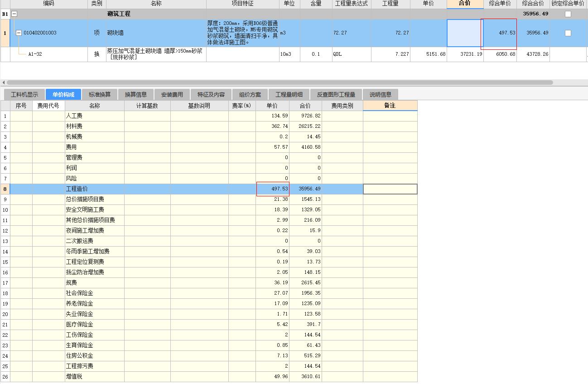The height and width of the screenshot is (384, 588).
Task: Click 砌块墙 name cell
Action: pyautogui.click(x=156, y=33)
